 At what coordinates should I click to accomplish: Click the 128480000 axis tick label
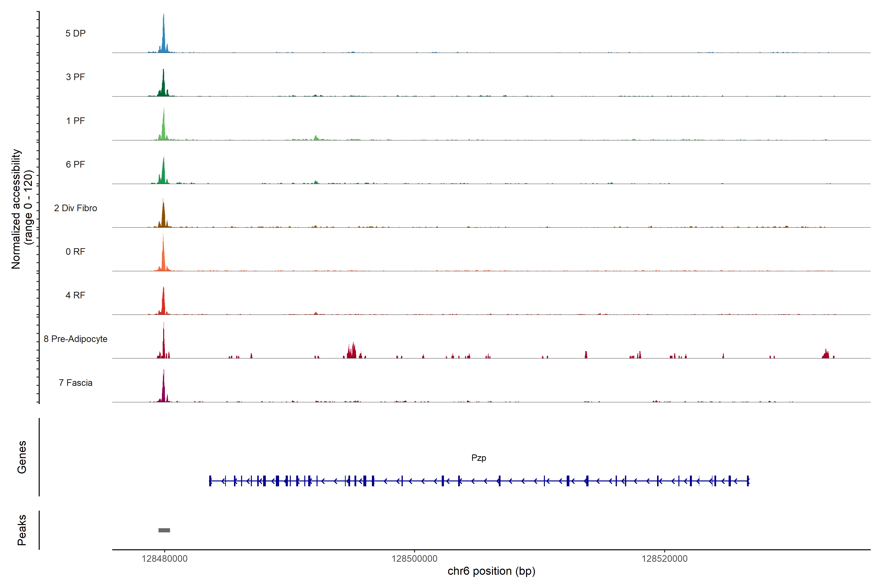pos(164,559)
